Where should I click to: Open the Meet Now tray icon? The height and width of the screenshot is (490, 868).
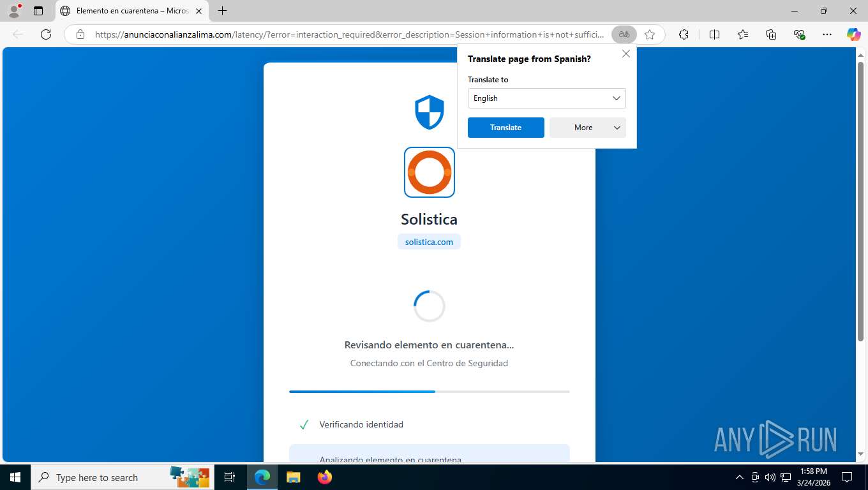(755, 477)
